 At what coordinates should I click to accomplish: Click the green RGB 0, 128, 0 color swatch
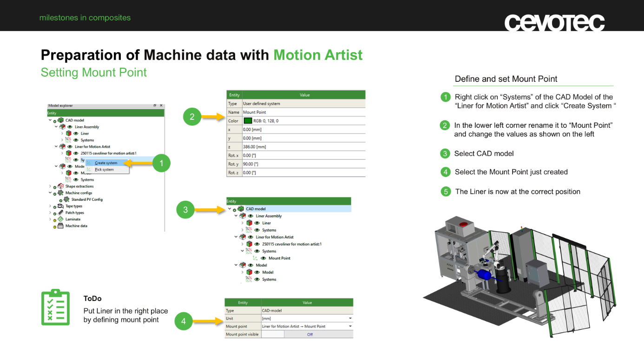(248, 121)
